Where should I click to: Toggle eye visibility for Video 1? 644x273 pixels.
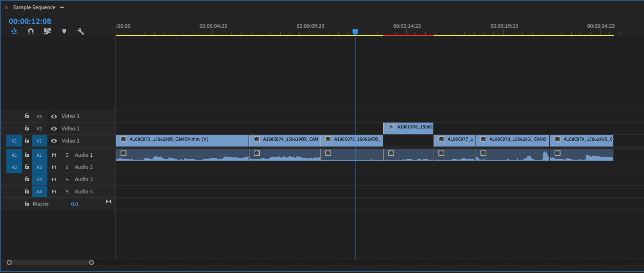(x=54, y=141)
